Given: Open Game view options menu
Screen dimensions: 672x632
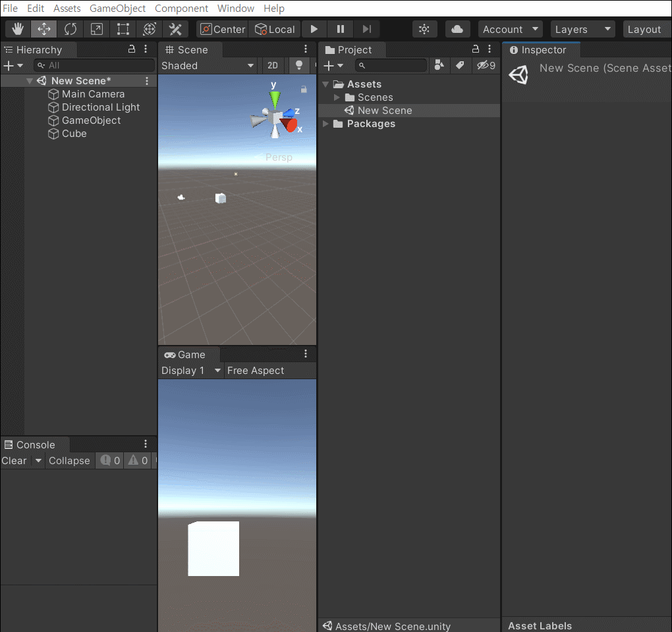Looking at the screenshot, I should pos(306,354).
